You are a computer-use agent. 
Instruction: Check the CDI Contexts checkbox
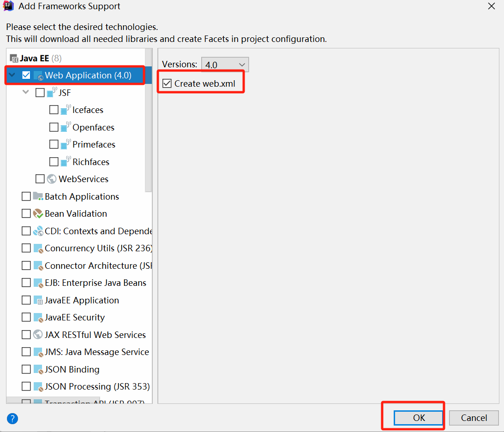(26, 231)
